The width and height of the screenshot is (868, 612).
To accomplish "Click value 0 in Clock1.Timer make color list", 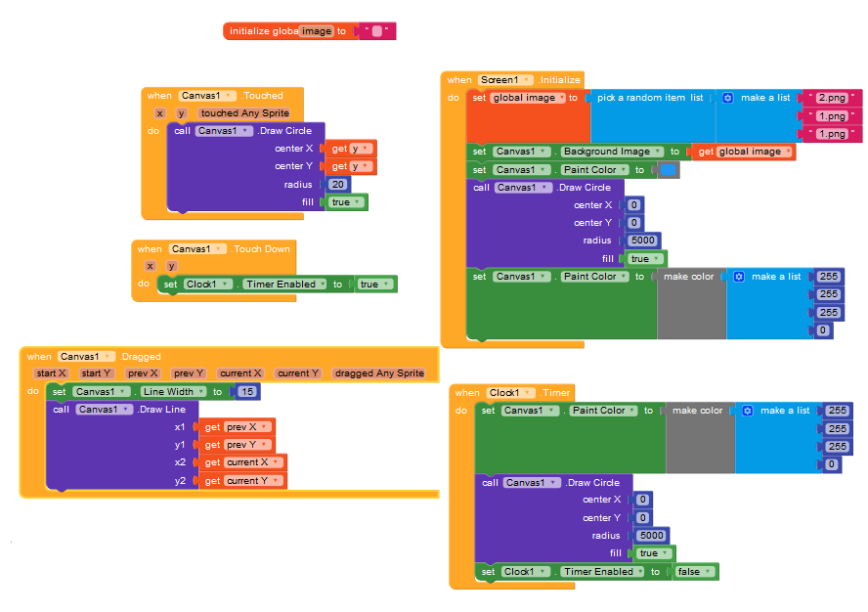I will 832,464.
